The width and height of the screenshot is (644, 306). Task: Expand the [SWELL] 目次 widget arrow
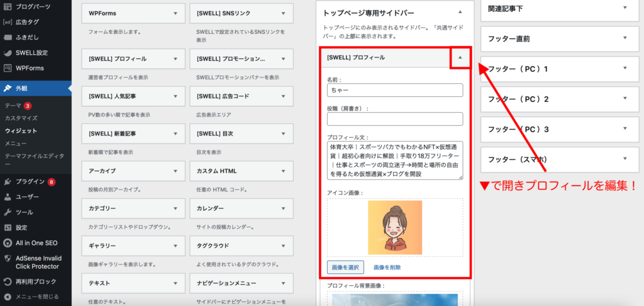pos(283,133)
